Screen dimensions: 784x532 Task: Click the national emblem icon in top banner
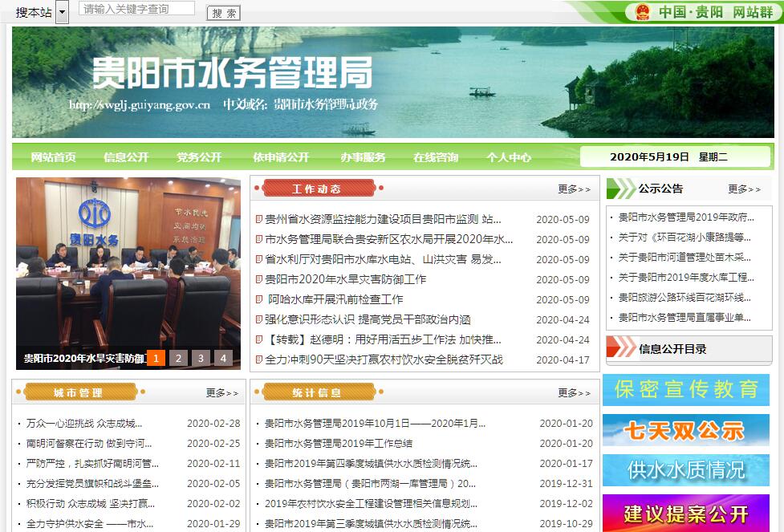[x=642, y=12]
